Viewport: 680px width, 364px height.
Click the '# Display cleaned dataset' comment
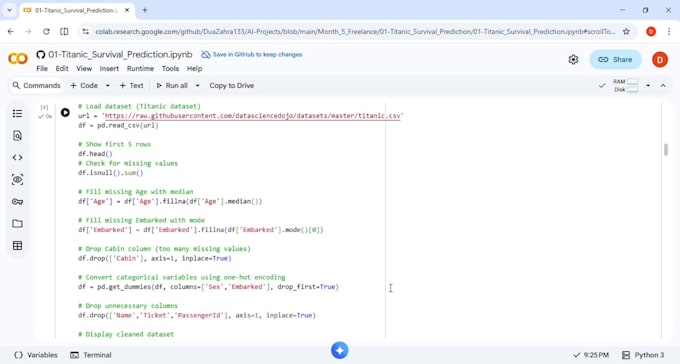point(126,334)
